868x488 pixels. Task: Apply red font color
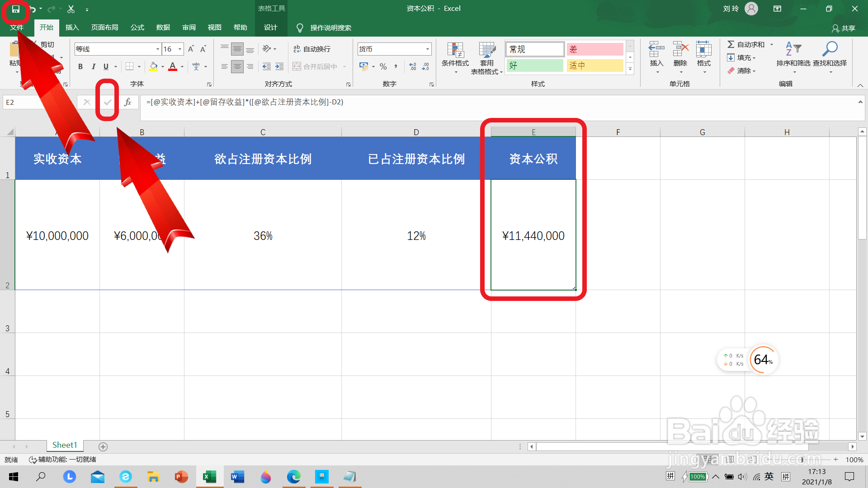coord(173,66)
